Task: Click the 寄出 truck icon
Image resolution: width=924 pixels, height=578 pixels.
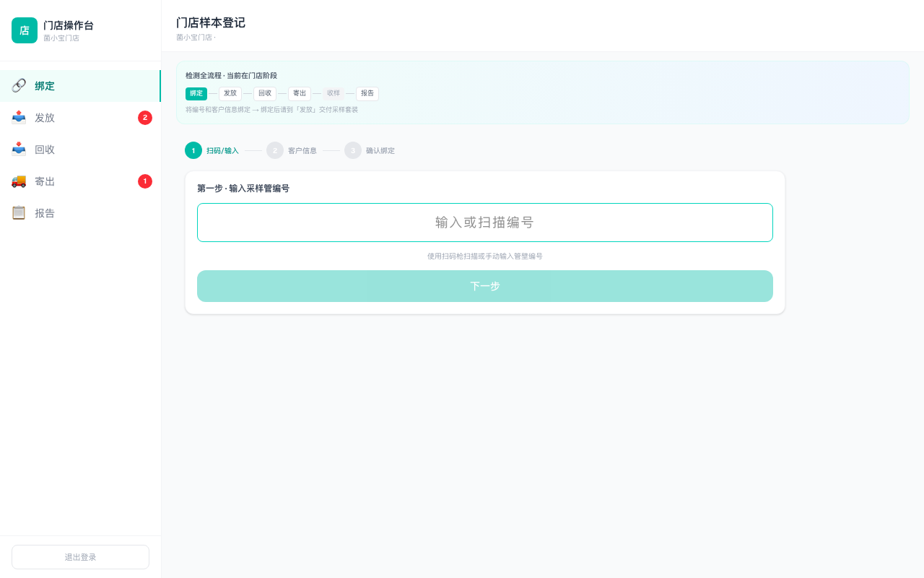Action: click(x=19, y=181)
